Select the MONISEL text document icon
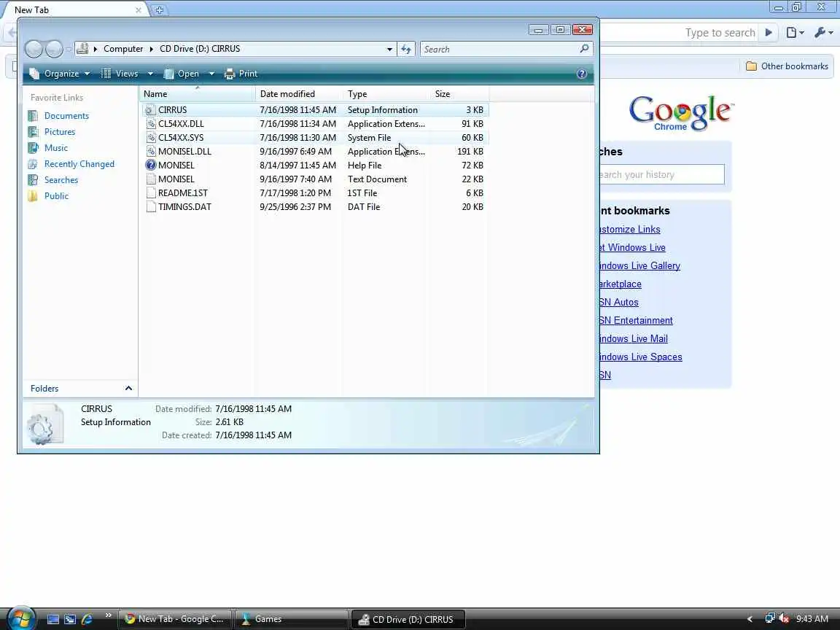Image resolution: width=840 pixels, height=630 pixels. click(150, 179)
